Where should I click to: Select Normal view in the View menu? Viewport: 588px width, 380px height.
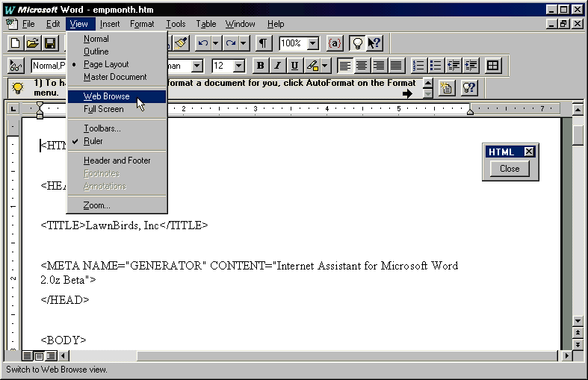pos(96,39)
